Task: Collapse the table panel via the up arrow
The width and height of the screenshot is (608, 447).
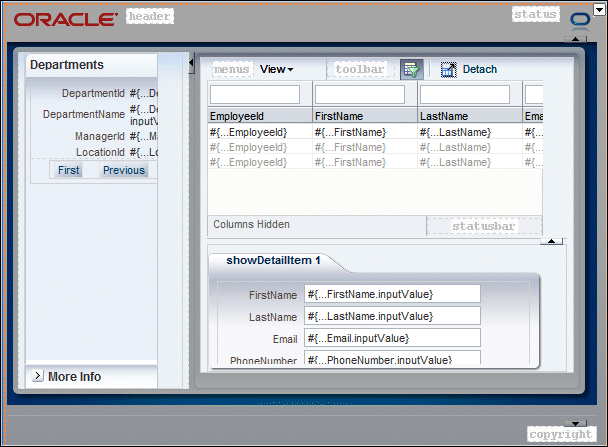Action: (551, 241)
